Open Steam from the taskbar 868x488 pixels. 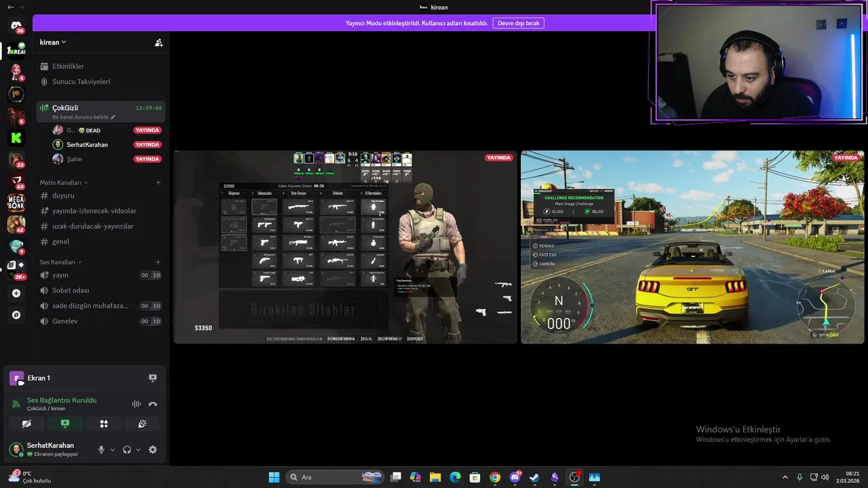[x=534, y=477]
